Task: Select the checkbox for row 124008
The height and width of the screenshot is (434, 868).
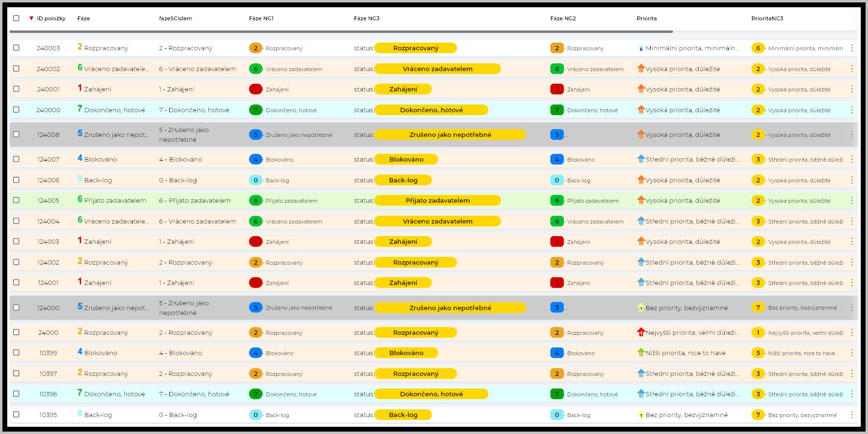Action: (x=16, y=135)
